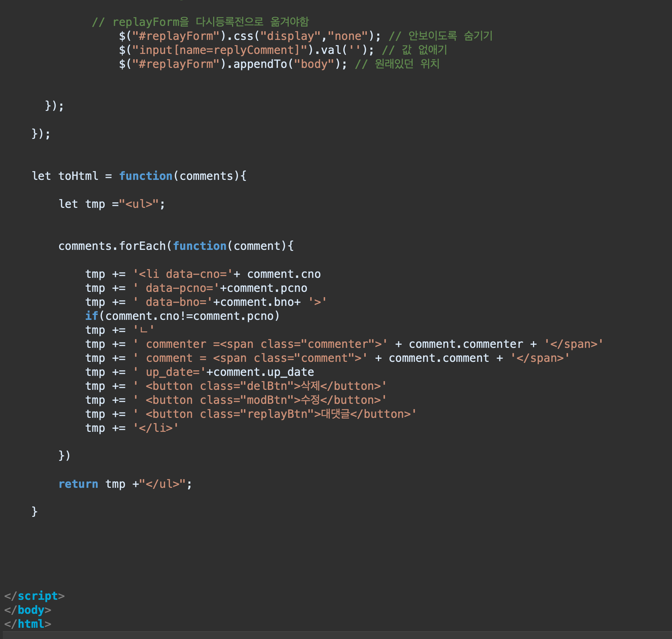Place cursor on the return keyword
The image size is (672, 639).
pos(78,484)
